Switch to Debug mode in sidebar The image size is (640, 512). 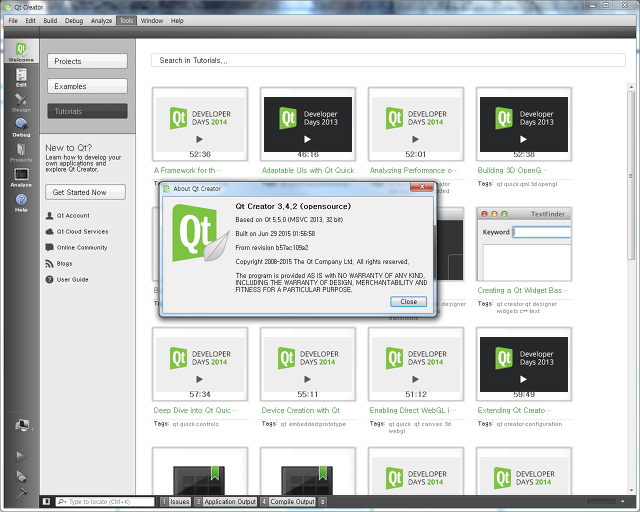(21, 127)
